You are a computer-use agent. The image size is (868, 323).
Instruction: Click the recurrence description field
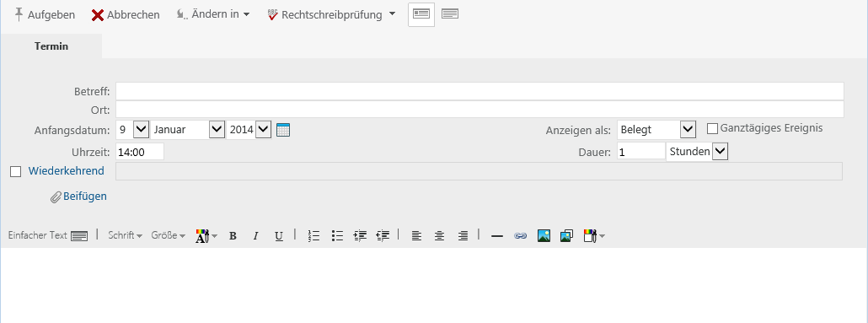point(479,171)
